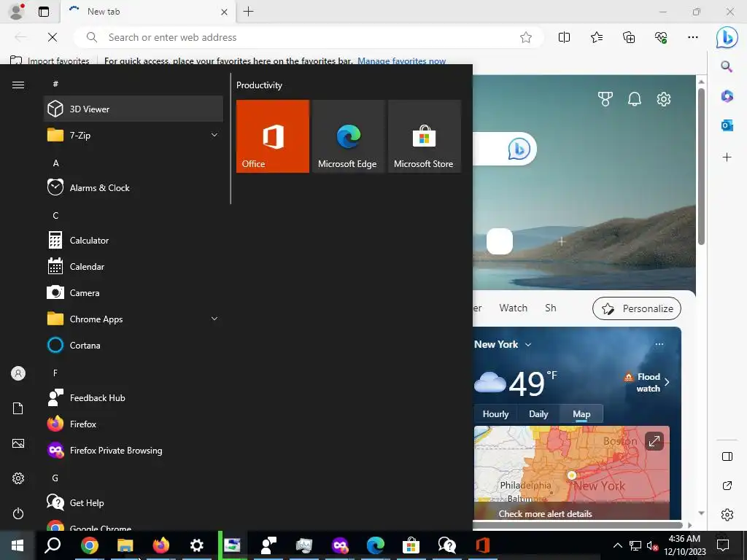Open user account icon in Start sidebar
Viewport: 747px width, 560px height.
click(18, 373)
